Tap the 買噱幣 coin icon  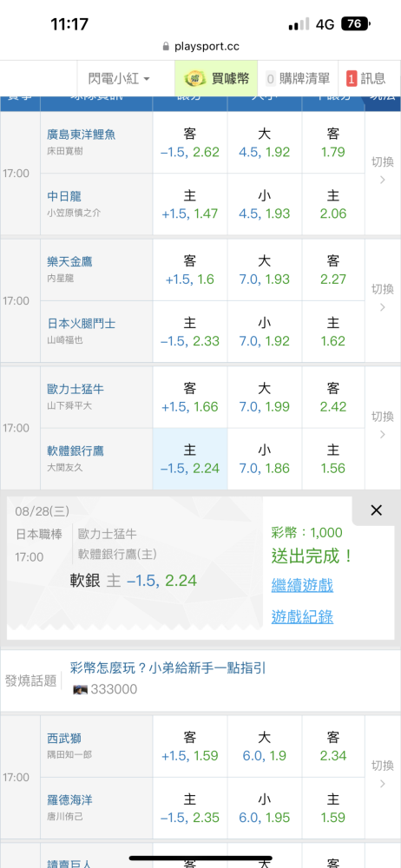click(x=195, y=79)
